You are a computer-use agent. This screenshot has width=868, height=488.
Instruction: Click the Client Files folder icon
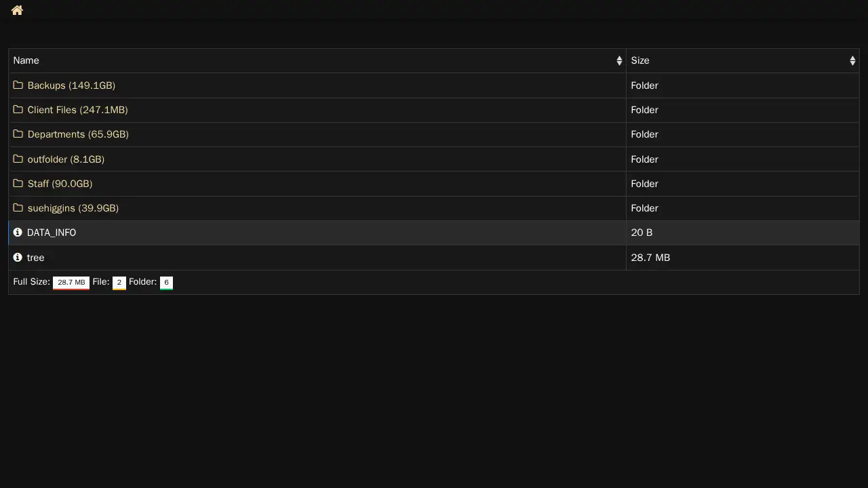[x=18, y=110]
